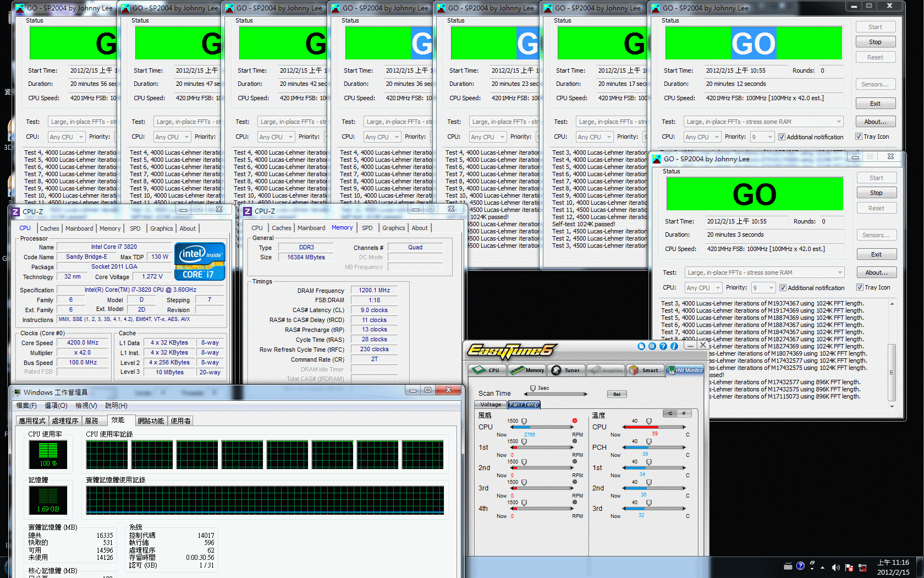Open the 網路功能 tab in Task Manager

coord(151,421)
